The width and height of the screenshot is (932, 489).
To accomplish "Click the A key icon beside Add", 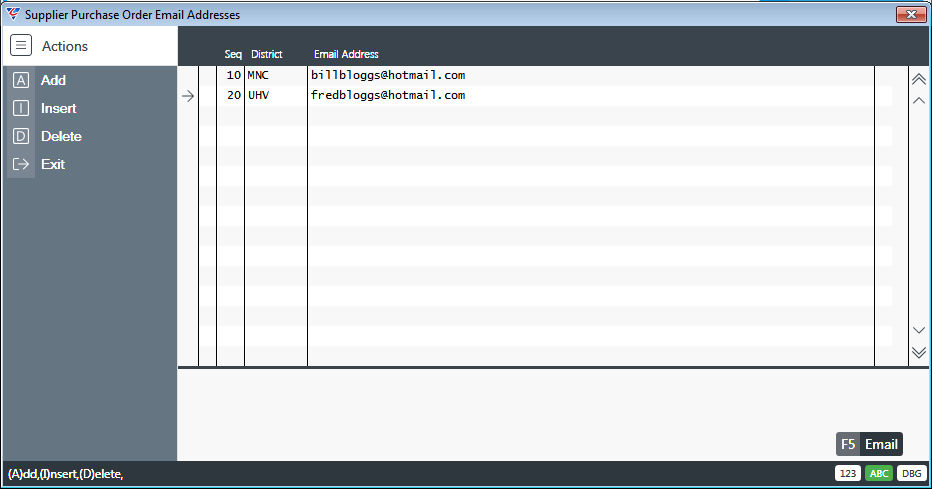I will (x=21, y=80).
